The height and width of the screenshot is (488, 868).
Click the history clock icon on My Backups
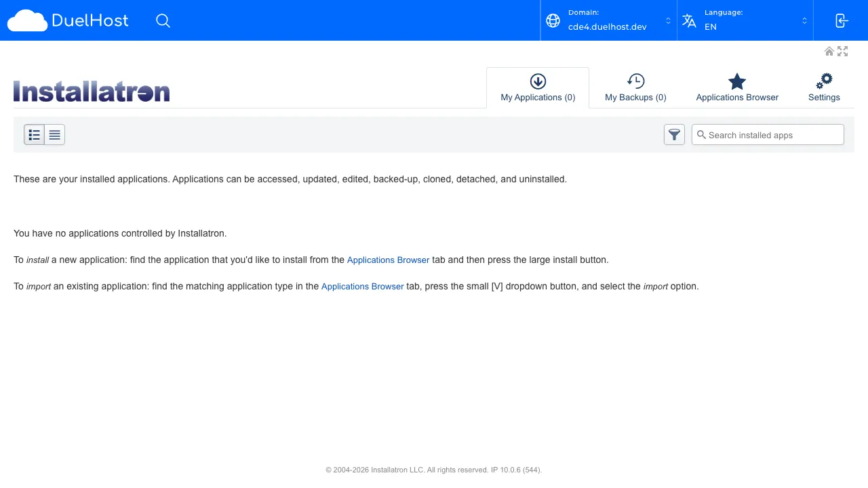point(635,79)
